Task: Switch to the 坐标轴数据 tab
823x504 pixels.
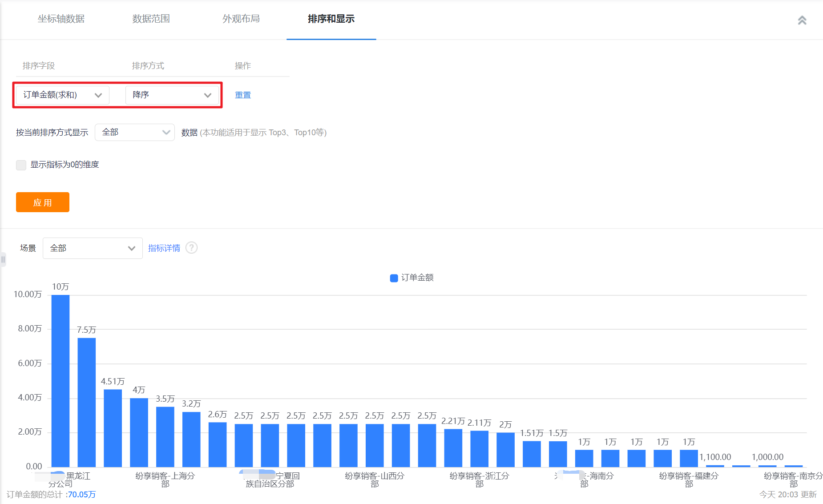Action: tap(61, 19)
